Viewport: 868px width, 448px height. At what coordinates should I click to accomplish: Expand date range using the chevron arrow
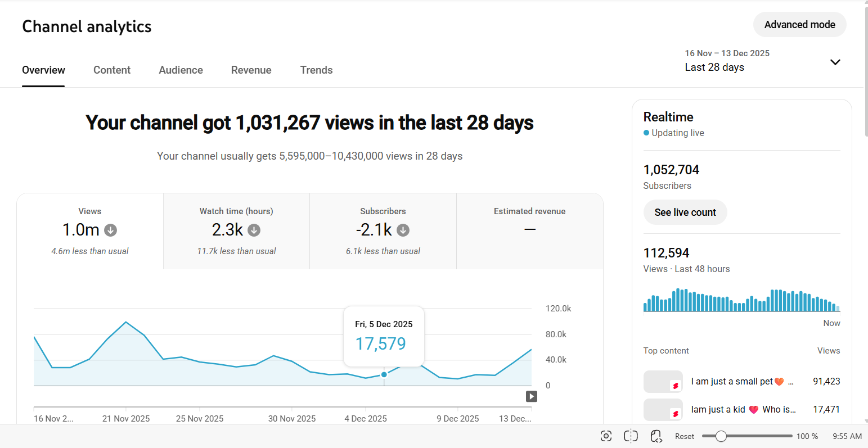tap(835, 62)
